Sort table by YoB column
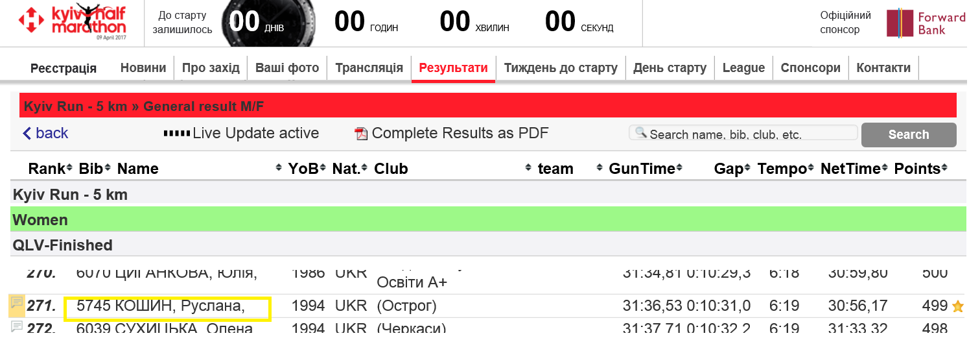 coord(307,169)
